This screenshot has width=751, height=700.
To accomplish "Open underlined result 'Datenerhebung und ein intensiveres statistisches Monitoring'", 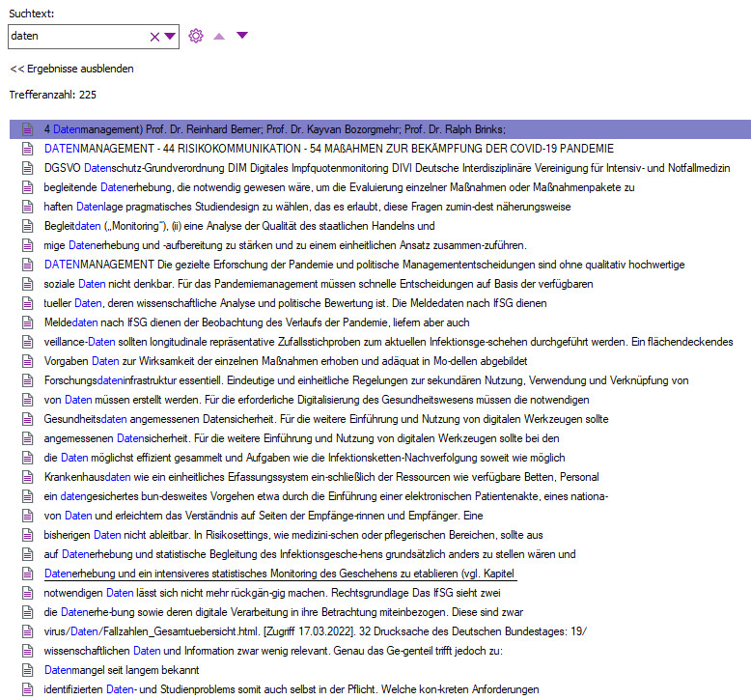I will pyautogui.click(x=280, y=574).
